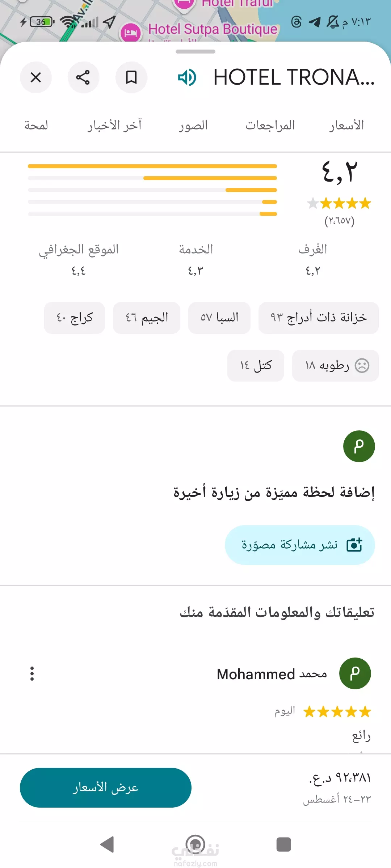
Task: Toggle the رطوبه ١٨ review filter chip
Action: pos(336,365)
